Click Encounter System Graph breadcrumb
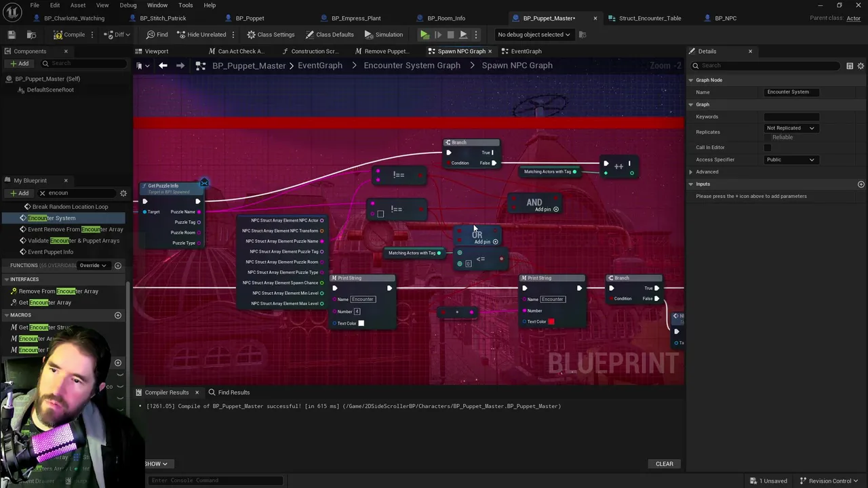The height and width of the screenshot is (488, 868). [412, 66]
